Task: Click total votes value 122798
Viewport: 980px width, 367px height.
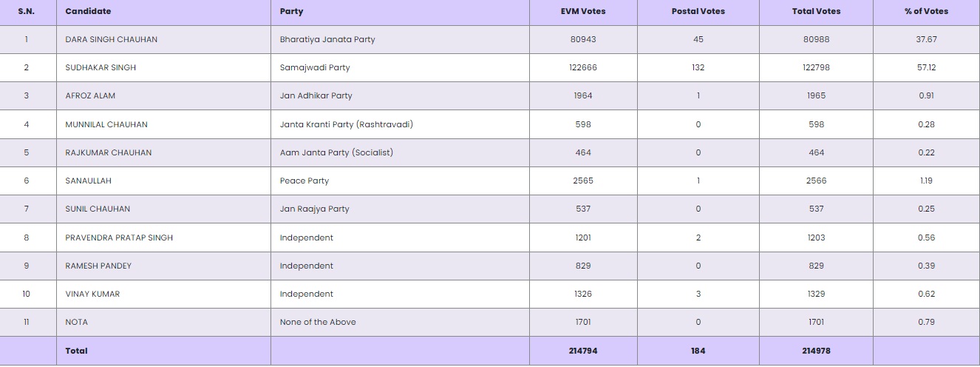Action: tap(816, 67)
